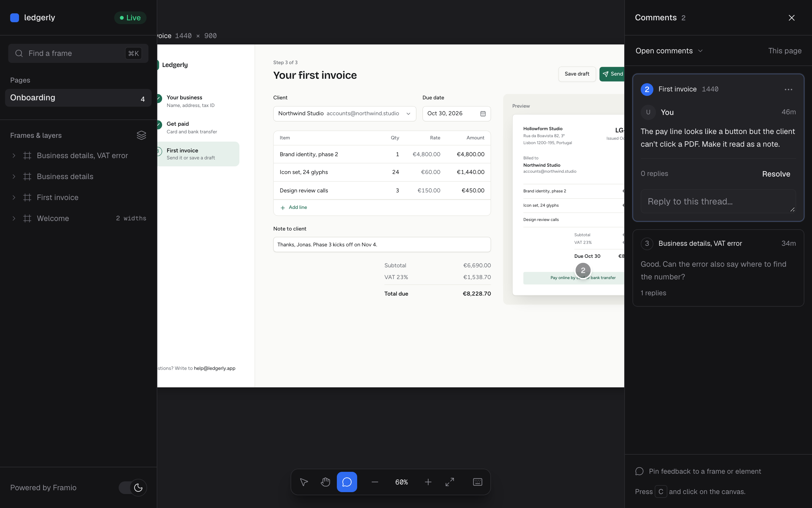This screenshot has height=508, width=812.
Task: Zoom out with the minus icon
Action: [x=375, y=482]
